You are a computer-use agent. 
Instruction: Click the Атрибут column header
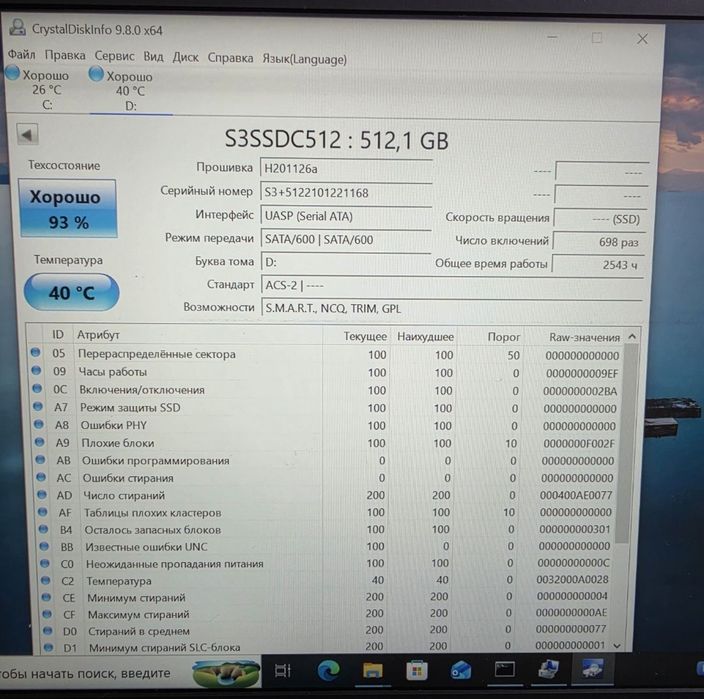pos(98,335)
